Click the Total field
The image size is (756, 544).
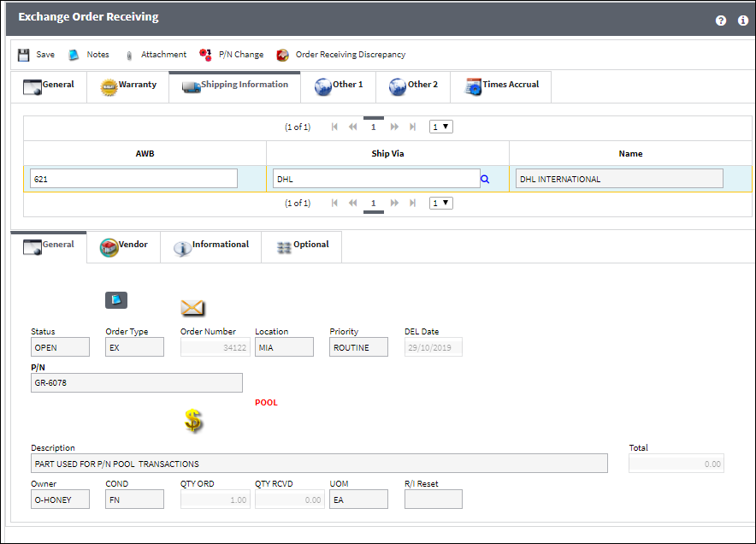pyautogui.click(x=676, y=464)
